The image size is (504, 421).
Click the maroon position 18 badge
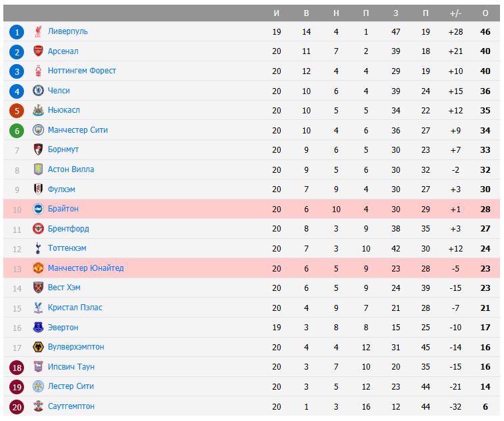click(17, 367)
